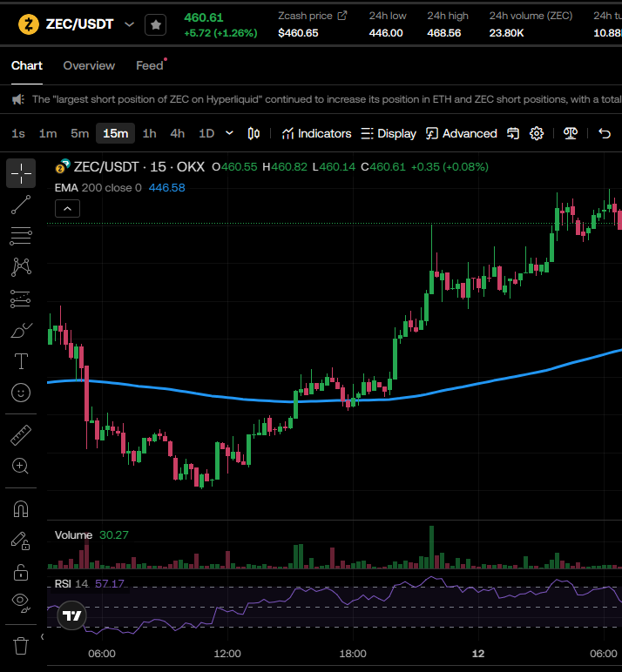Open the ZEC/USDT pair selector dropdown

pyautogui.click(x=129, y=24)
